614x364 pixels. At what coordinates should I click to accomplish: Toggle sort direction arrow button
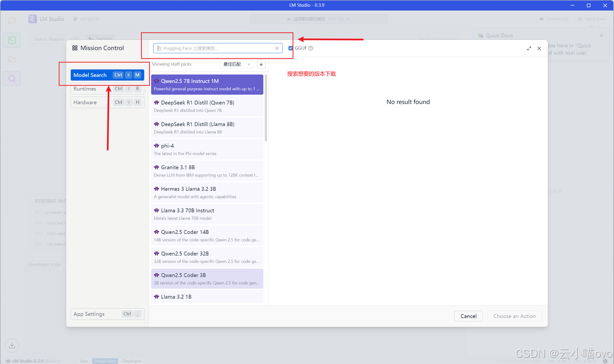click(x=261, y=64)
